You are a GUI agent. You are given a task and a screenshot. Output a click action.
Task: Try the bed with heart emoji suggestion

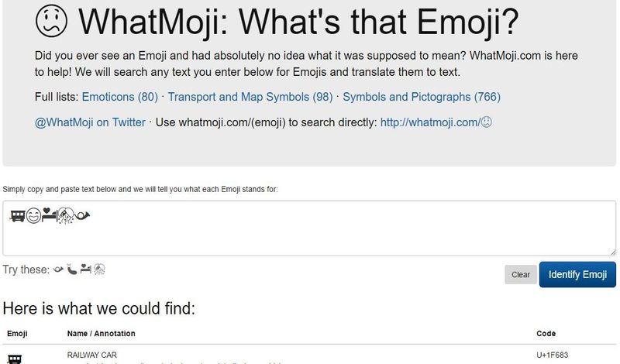[85, 270]
